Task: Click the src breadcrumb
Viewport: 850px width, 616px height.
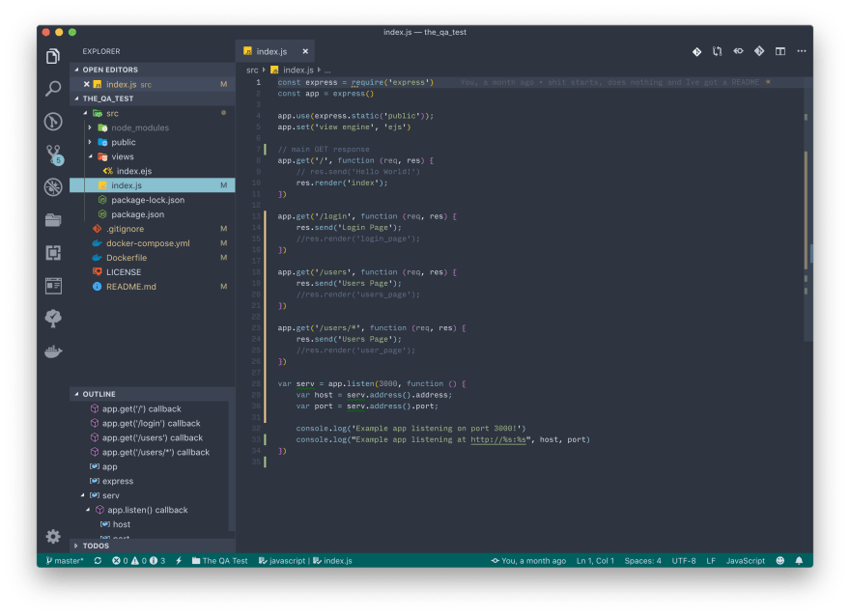Action: click(x=252, y=70)
